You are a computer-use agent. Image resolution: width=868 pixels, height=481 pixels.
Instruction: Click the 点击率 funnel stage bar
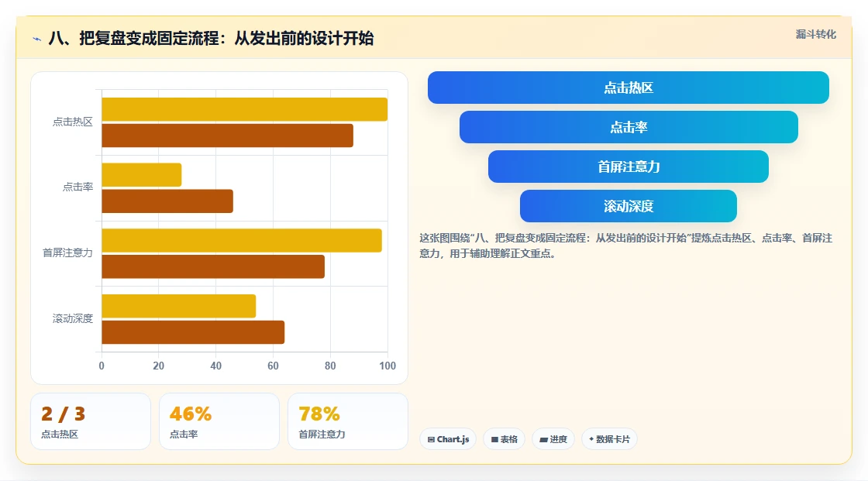tap(629, 127)
